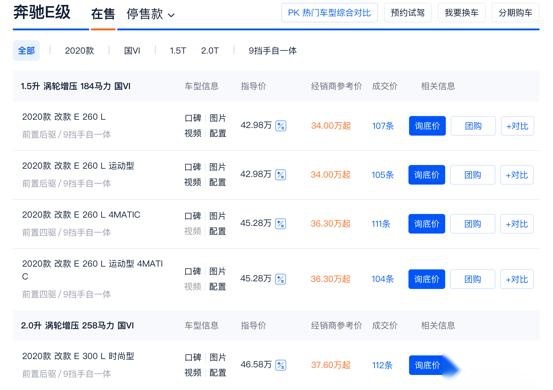The image size is (553, 390).
Task: Select the 全部 filter
Action: coord(26,50)
